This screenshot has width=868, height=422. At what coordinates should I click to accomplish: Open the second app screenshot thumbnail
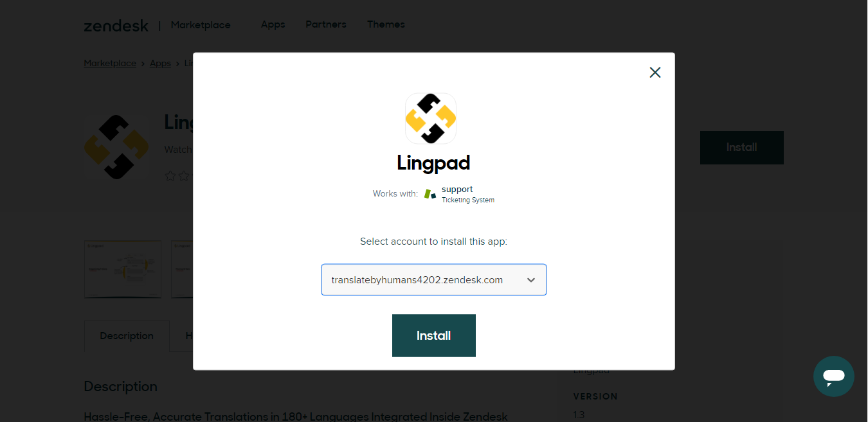click(x=182, y=269)
